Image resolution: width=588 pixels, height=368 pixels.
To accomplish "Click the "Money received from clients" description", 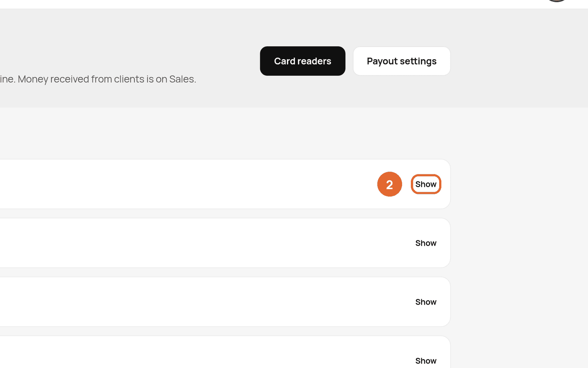I will (x=98, y=79).
